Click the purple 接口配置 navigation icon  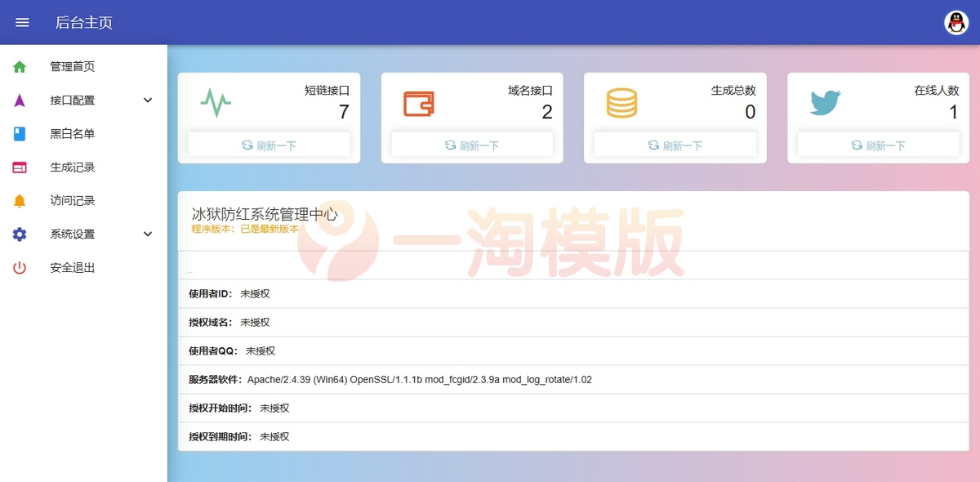20,100
